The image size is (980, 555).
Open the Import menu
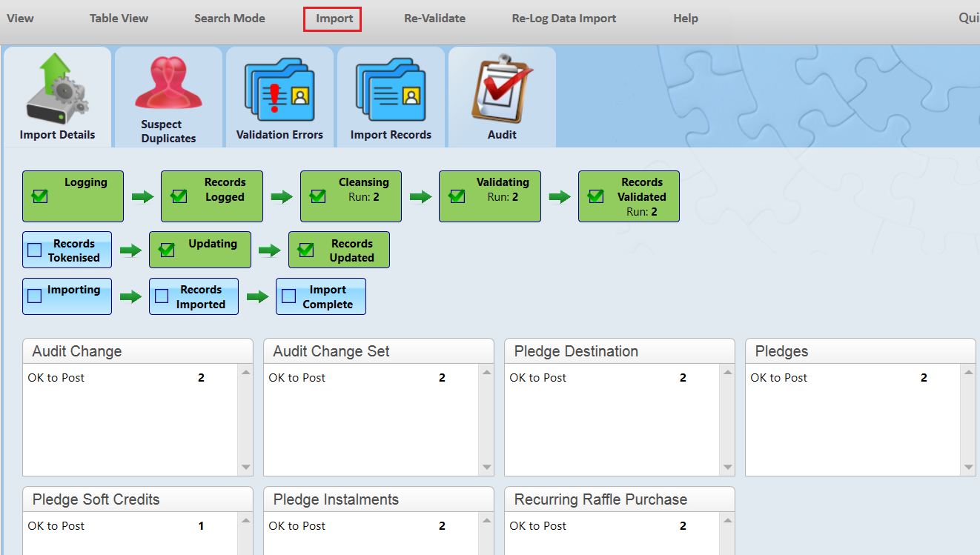334,19
